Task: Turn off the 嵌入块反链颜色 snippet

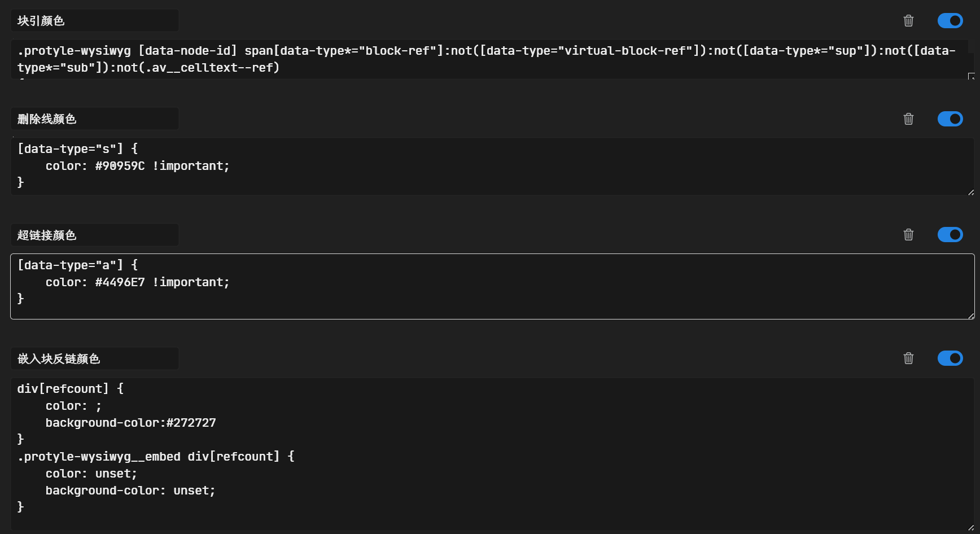Action: 950,358
